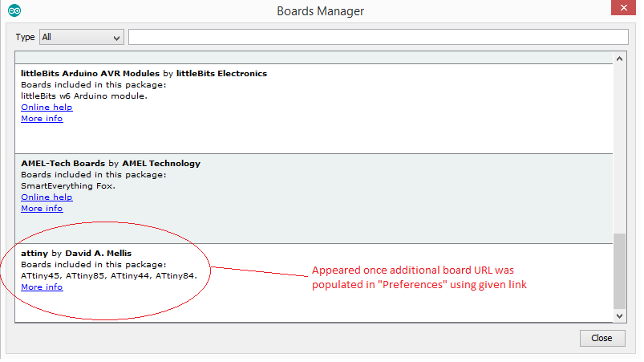
Task: Click the scrollbar down arrow
Action: (x=619, y=316)
